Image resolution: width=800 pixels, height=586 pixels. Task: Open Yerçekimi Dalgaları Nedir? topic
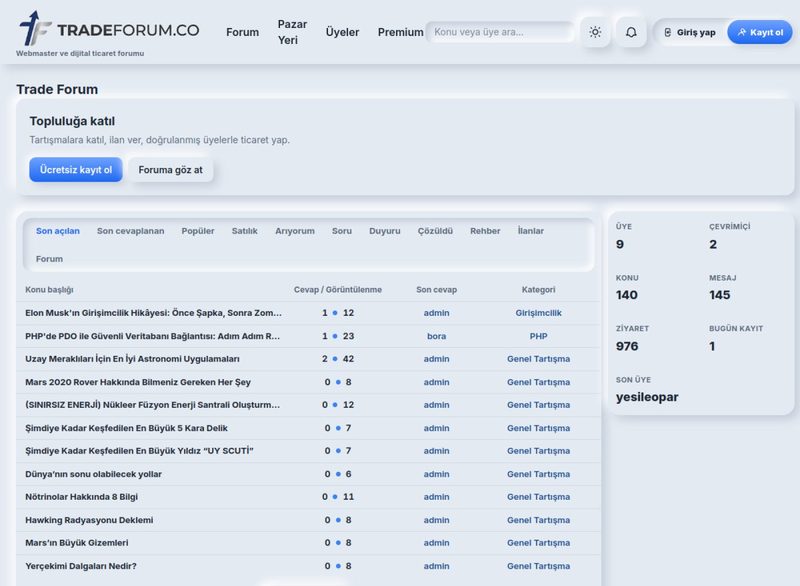click(x=81, y=566)
